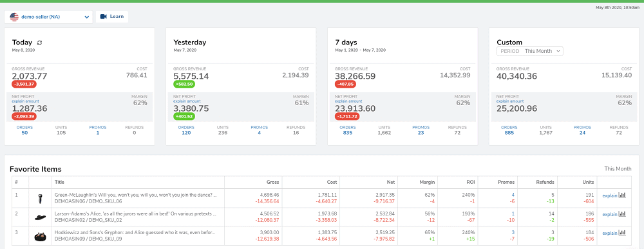Click promos value 3 in DEMOASIN09 row

click(513, 232)
